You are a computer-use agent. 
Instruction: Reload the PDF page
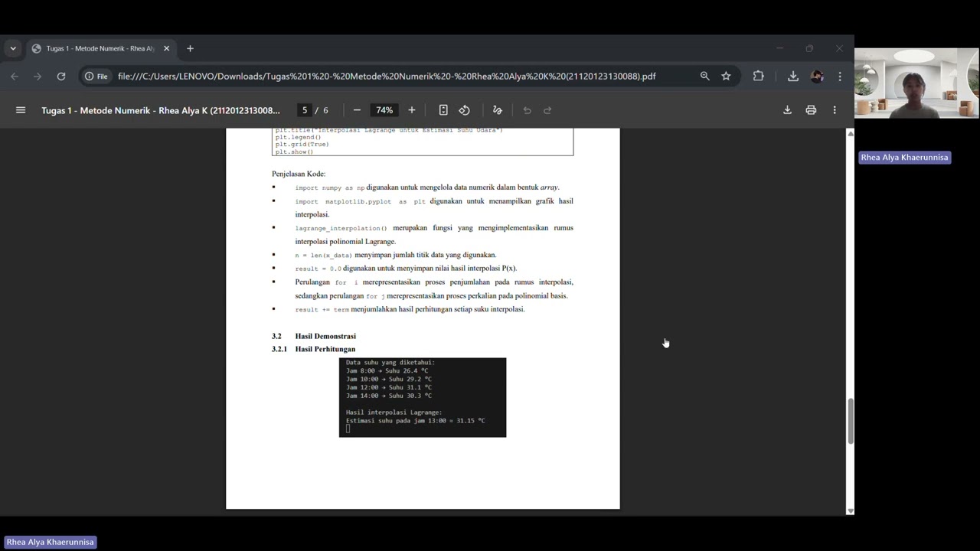(61, 76)
